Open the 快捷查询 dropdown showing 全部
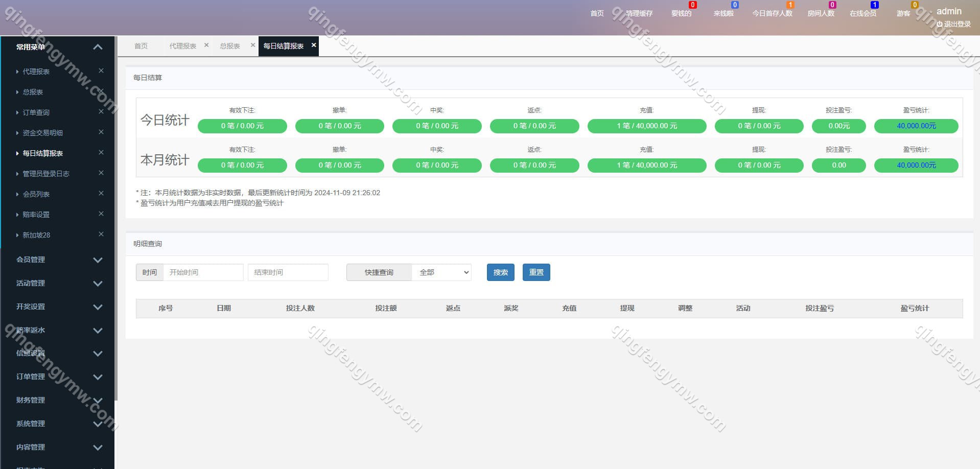This screenshot has width=980, height=469. (441, 272)
